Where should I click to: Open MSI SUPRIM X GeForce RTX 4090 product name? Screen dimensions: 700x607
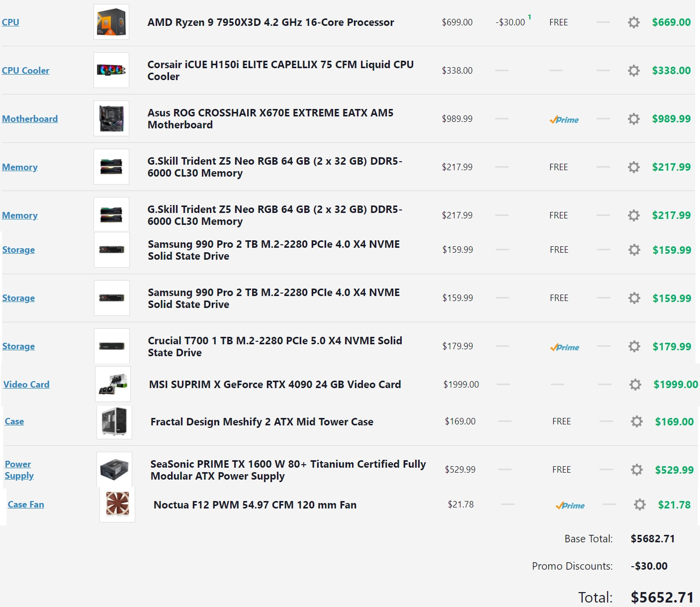(x=275, y=385)
